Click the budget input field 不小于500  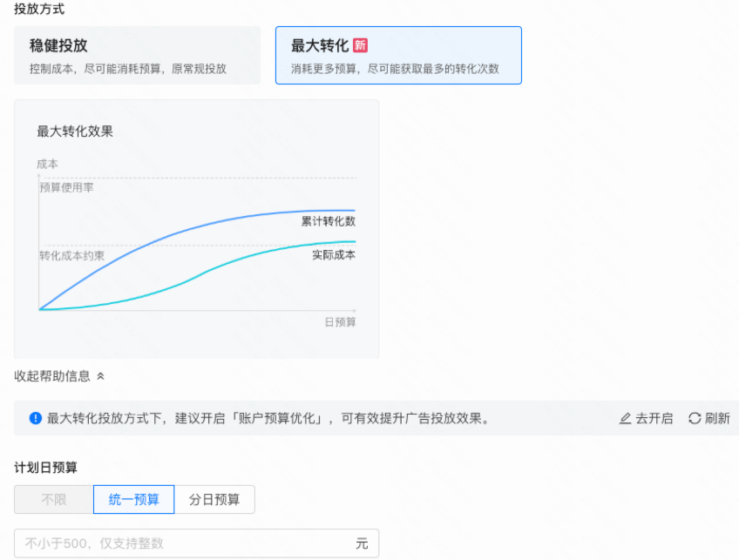click(196, 542)
